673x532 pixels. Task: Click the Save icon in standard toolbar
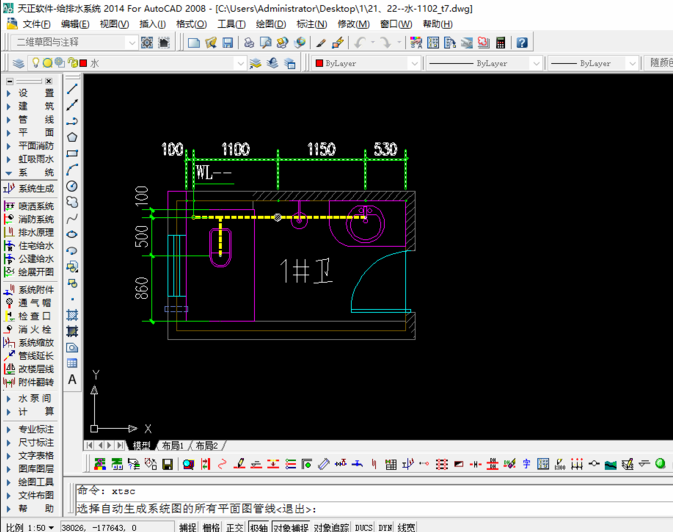click(227, 43)
